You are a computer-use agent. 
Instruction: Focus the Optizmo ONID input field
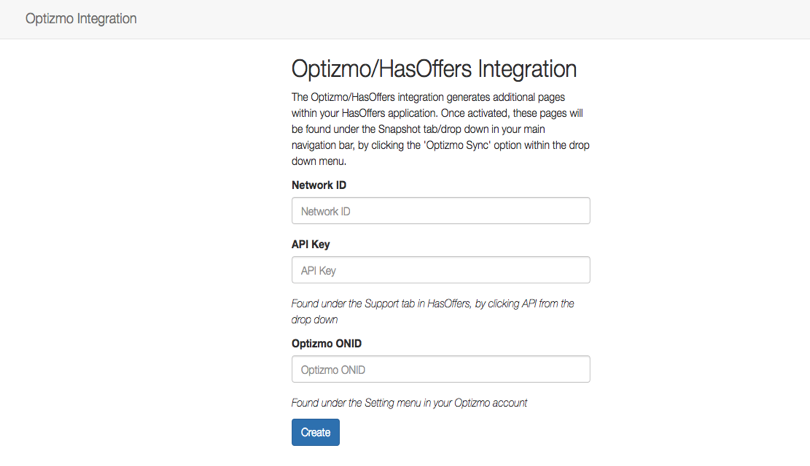441,369
